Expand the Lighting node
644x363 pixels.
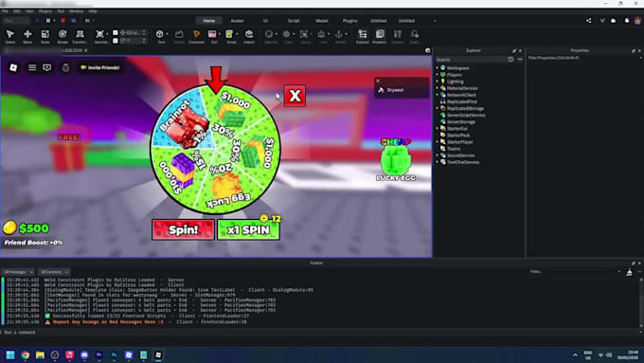[x=438, y=82]
